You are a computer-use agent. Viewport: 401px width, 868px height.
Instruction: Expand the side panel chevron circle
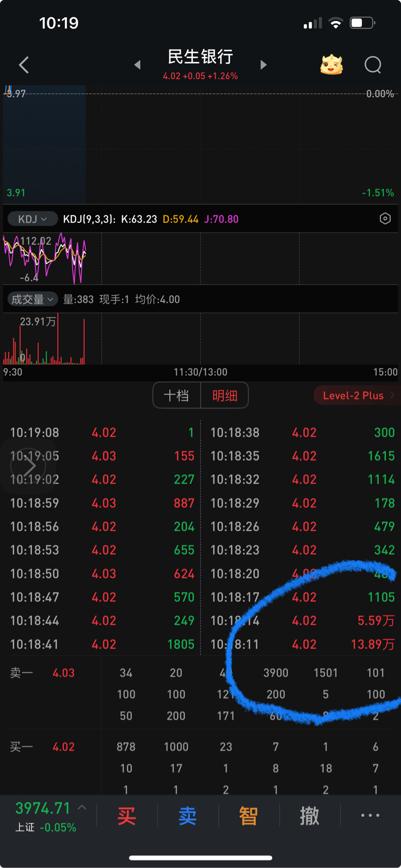(x=28, y=466)
